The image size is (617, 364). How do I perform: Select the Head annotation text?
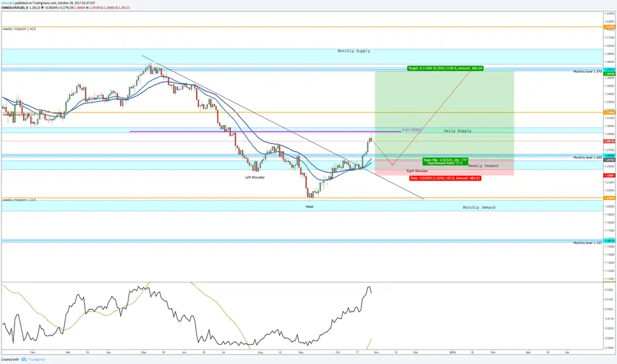click(310, 206)
